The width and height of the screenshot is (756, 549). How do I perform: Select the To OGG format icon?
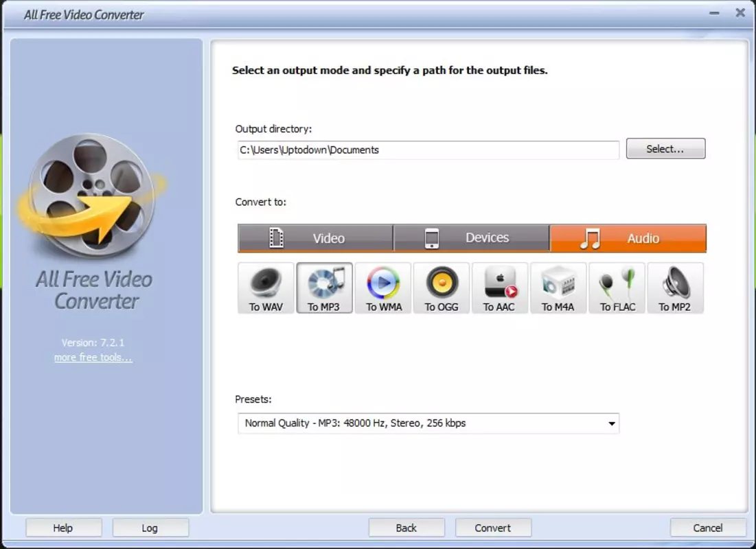[x=442, y=288]
